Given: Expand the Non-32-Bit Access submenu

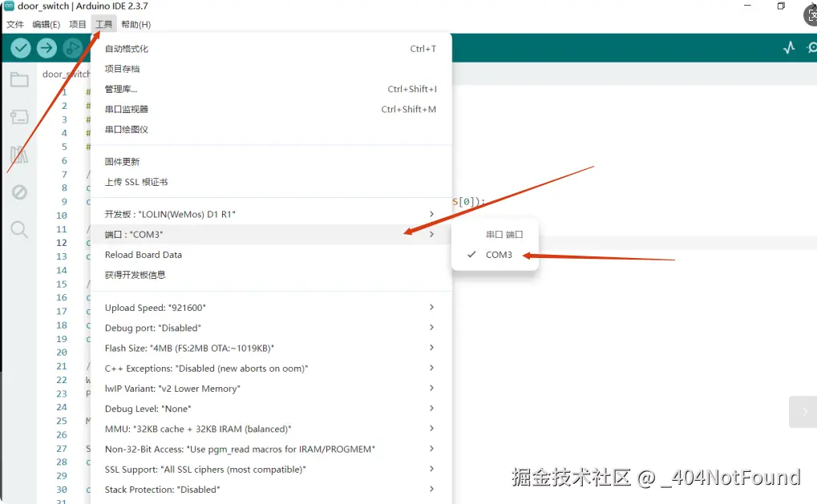Looking at the screenshot, I should coord(270,449).
